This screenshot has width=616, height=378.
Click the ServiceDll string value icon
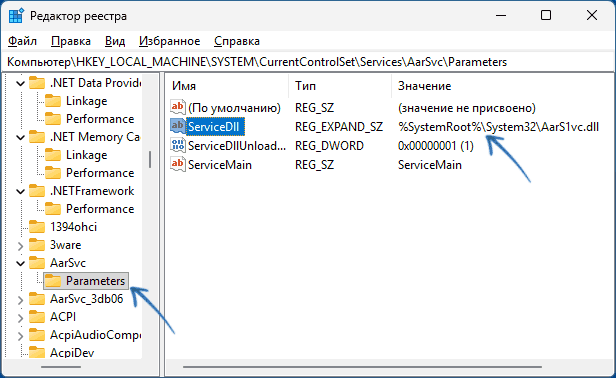point(177,127)
